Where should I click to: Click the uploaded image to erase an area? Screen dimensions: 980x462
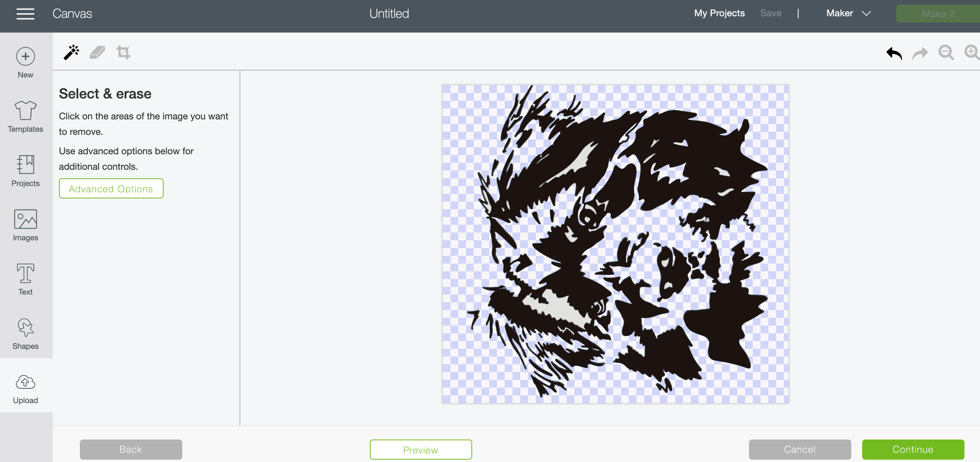(616, 244)
